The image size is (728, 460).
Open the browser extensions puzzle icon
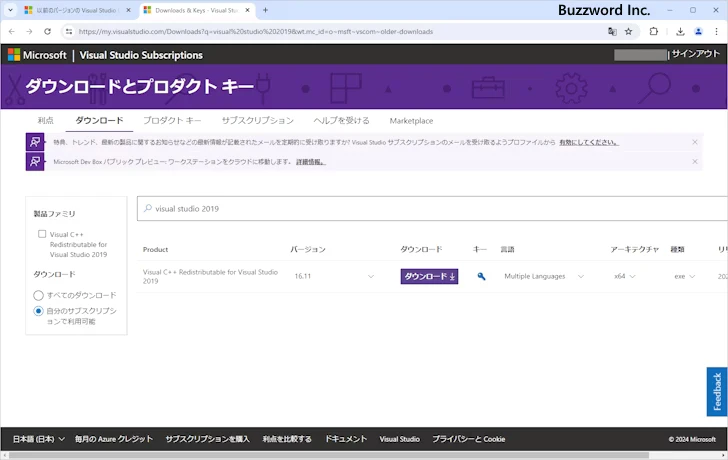tap(654, 32)
